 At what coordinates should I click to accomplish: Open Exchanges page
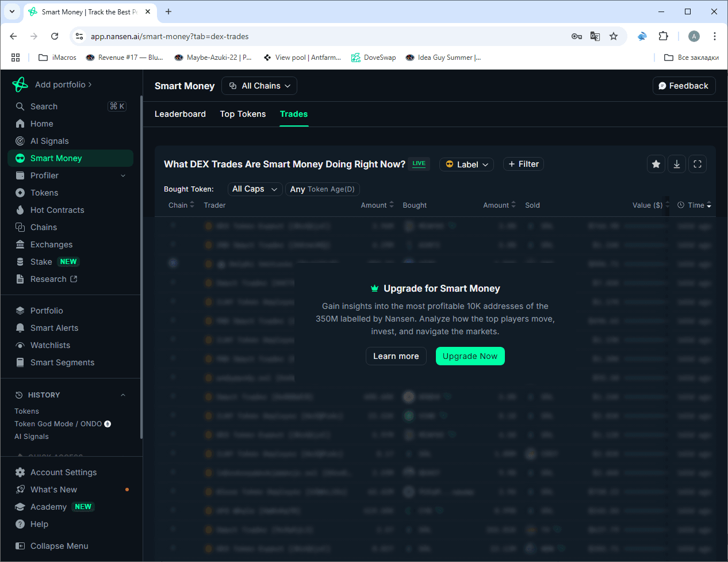70,244
